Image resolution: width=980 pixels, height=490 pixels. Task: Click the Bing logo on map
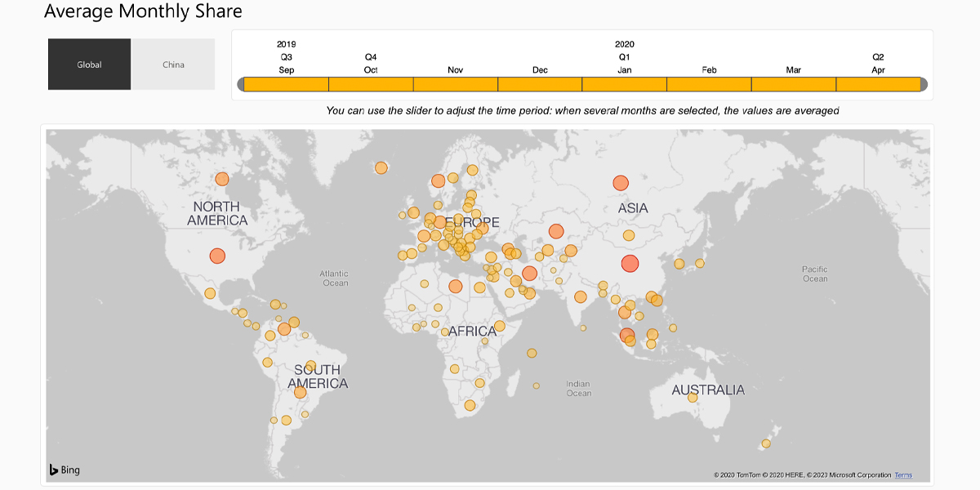65,470
